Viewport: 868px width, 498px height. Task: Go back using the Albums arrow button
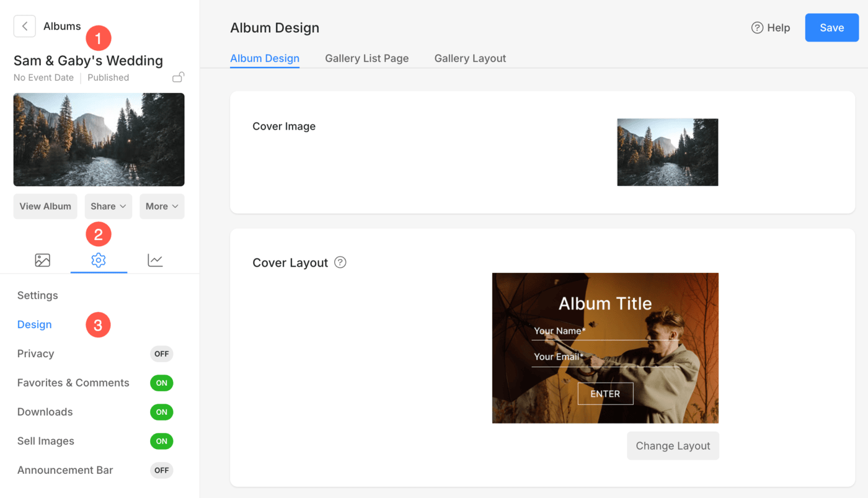click(25, 26)
